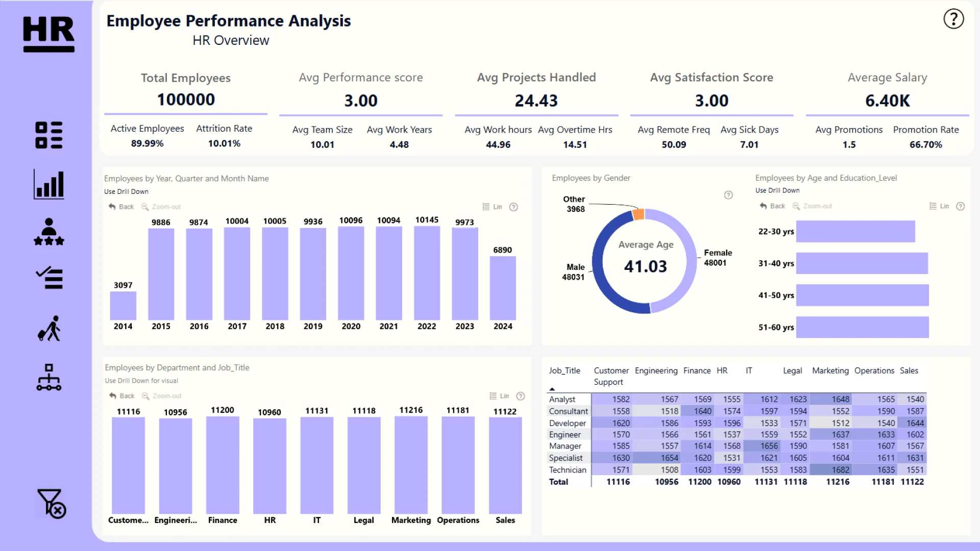Open help icon in Age and Education chart
Image resolution: width=980 pixels, height=551 pixels.
[961, 206]
